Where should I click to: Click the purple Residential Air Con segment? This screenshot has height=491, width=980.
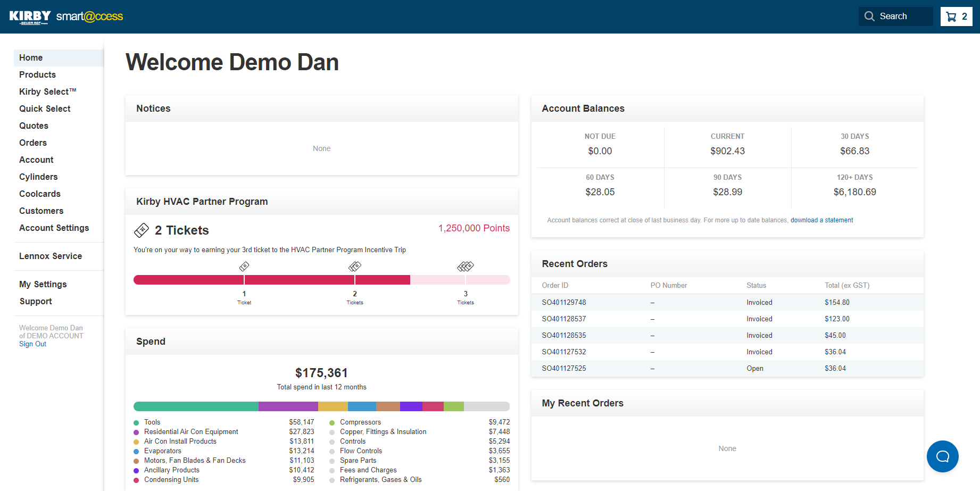tap(288, 406)
